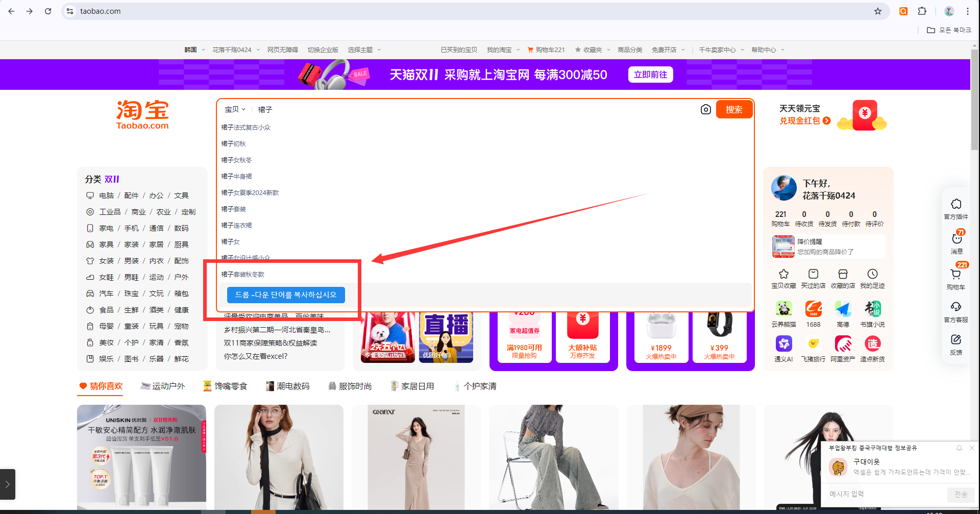The image size is (980, 514).
Task: Open the 选择主题 dropdown
Action: coord(364,50)
